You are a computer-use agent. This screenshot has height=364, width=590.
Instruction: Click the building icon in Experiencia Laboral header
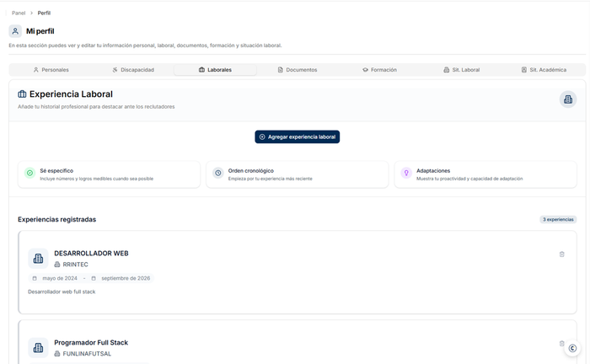point(568,99)
